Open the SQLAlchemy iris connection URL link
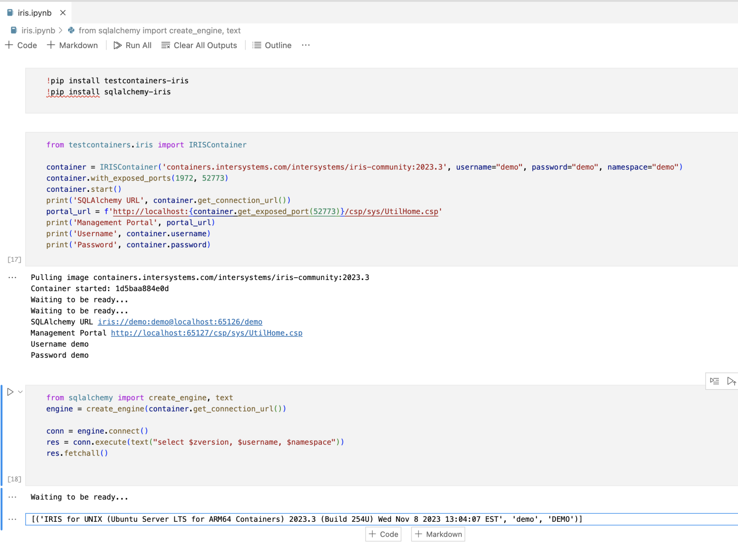This screenshot has width=738, height=560. pyautogui.click(x=180, y=322)
